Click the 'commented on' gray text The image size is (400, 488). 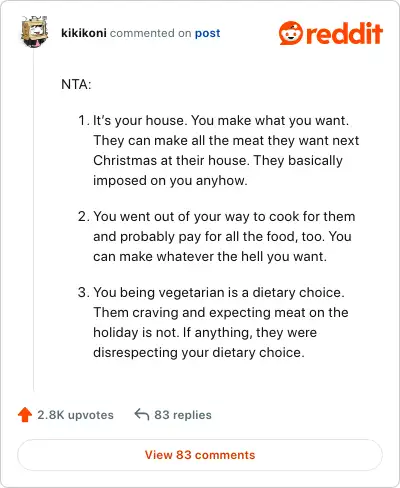point(150,33)
